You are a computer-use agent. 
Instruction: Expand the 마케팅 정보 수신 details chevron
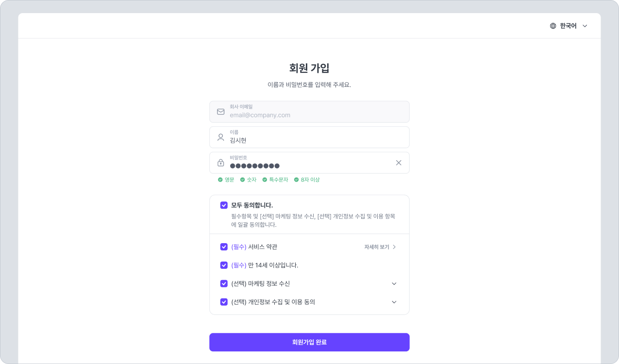click(394, 284)
